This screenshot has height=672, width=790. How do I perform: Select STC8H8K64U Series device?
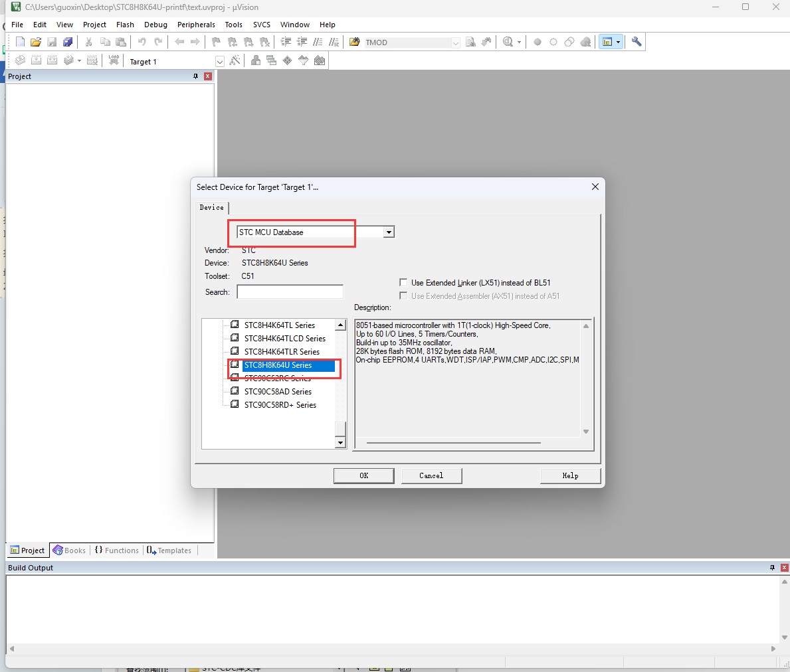[278, 365]
